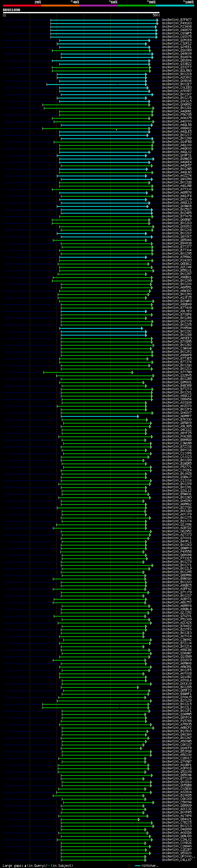The image size is (197, 868).
Task: Click the cyan ~100% identity legend segment
Action: 175,6
